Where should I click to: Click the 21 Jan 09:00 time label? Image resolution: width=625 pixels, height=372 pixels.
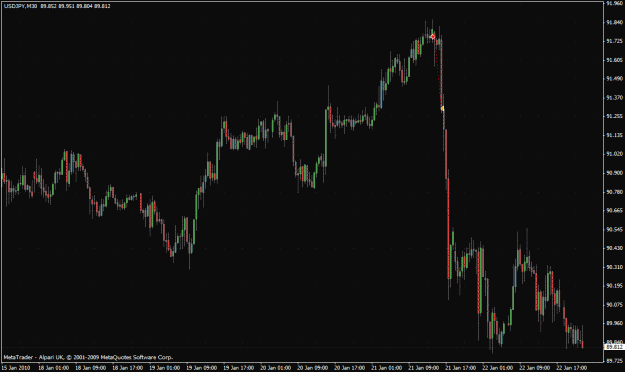pos(423,368)
